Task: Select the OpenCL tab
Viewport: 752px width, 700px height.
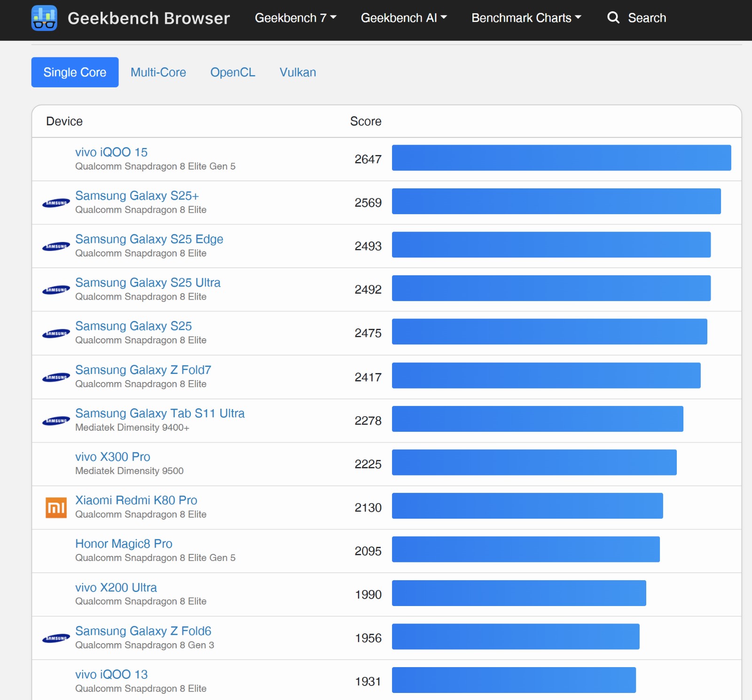Action: (233, 72)
